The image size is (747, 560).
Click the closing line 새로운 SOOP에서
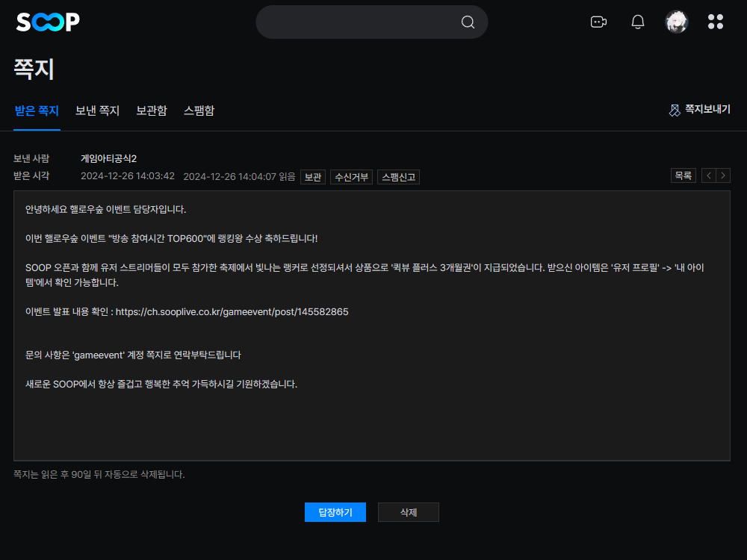tap(161, 385)
